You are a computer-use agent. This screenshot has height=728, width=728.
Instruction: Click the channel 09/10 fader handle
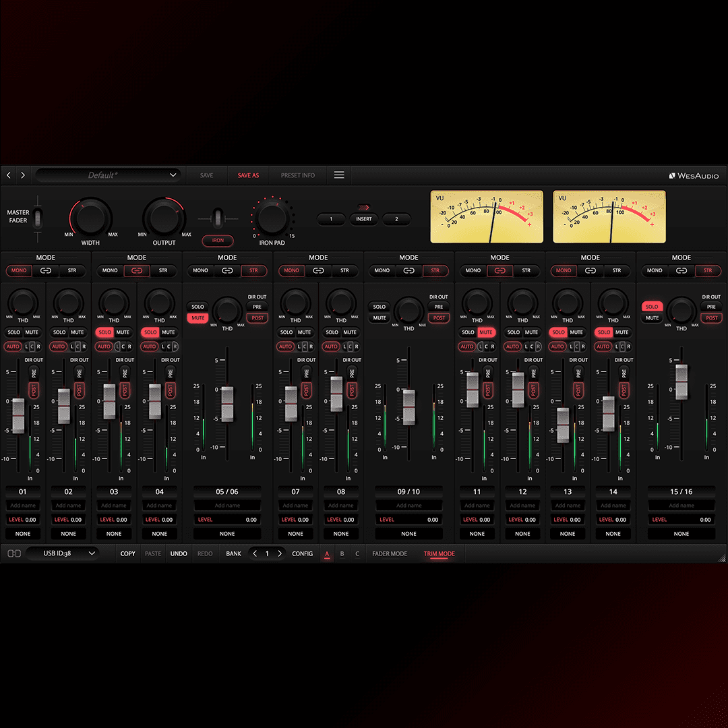tap(408, 406)
